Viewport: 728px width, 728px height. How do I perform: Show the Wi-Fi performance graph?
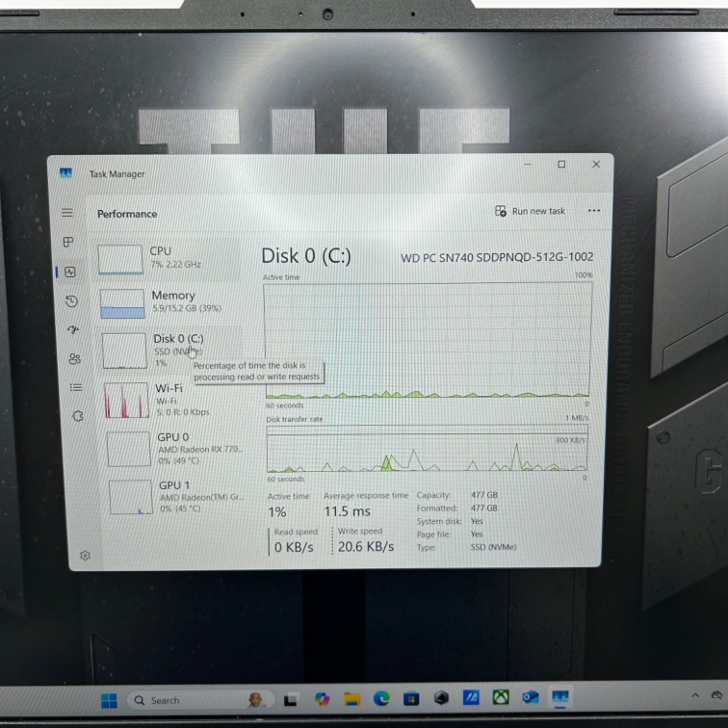point(172,400)
